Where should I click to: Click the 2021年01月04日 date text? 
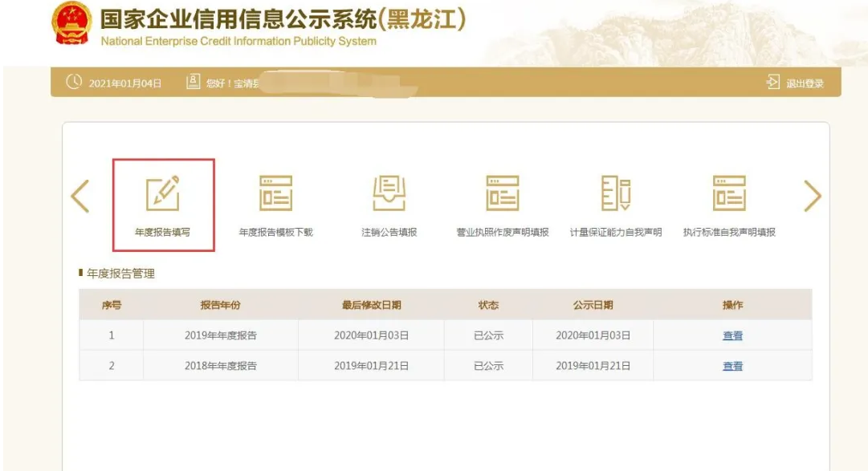[125, 83]
